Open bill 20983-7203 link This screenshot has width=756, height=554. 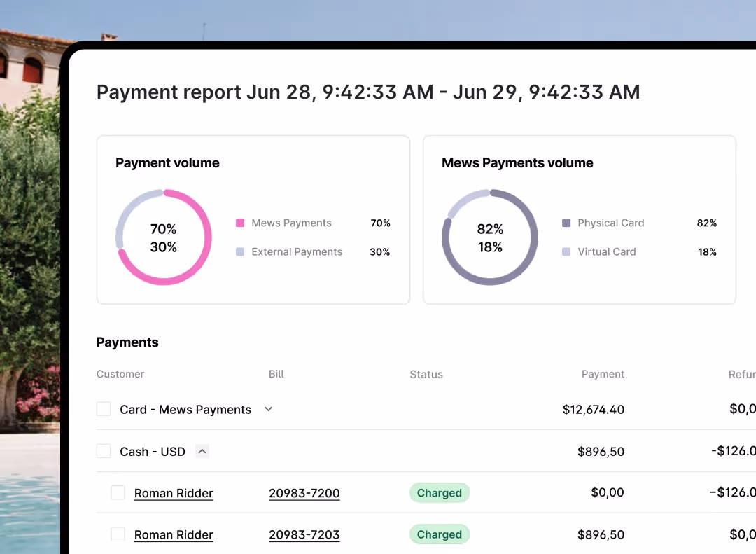coord(304,534)
